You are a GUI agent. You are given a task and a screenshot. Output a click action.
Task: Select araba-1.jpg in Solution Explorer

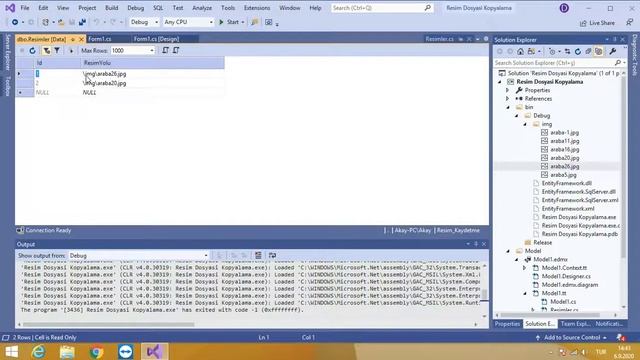(x=564, y=133)
